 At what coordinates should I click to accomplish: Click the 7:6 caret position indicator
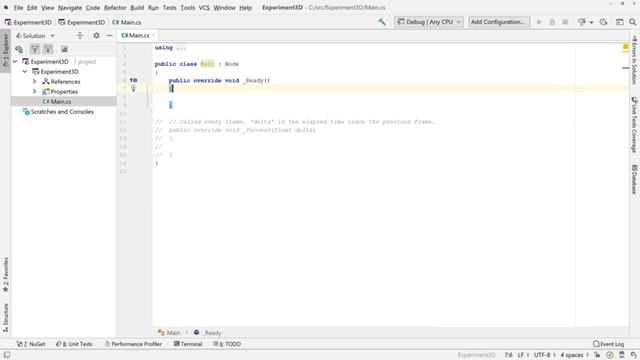pos(509,355)
